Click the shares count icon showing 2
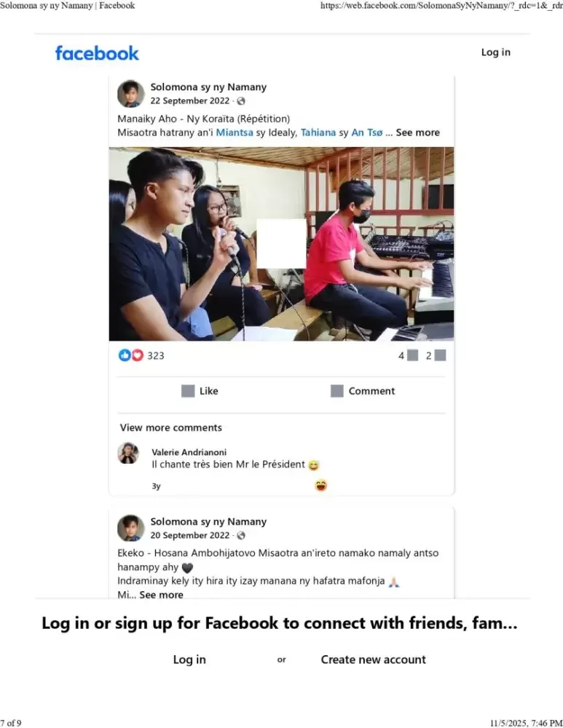The height and width of the screenshot is (728, 563). tap(441, 356)
